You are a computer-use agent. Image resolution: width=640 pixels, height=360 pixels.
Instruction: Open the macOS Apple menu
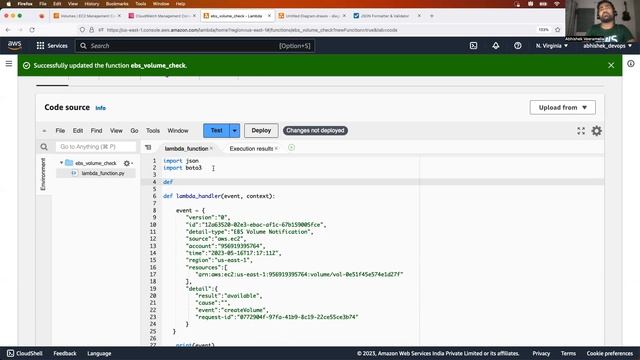coord(9,4)
